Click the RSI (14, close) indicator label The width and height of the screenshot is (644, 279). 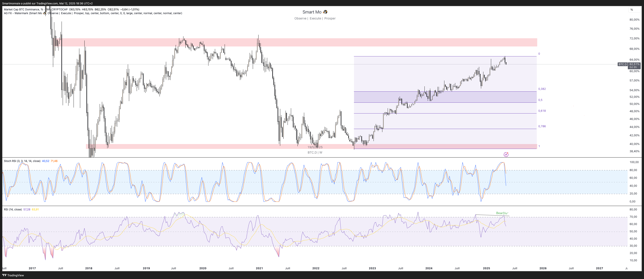[x=13, y=210]
